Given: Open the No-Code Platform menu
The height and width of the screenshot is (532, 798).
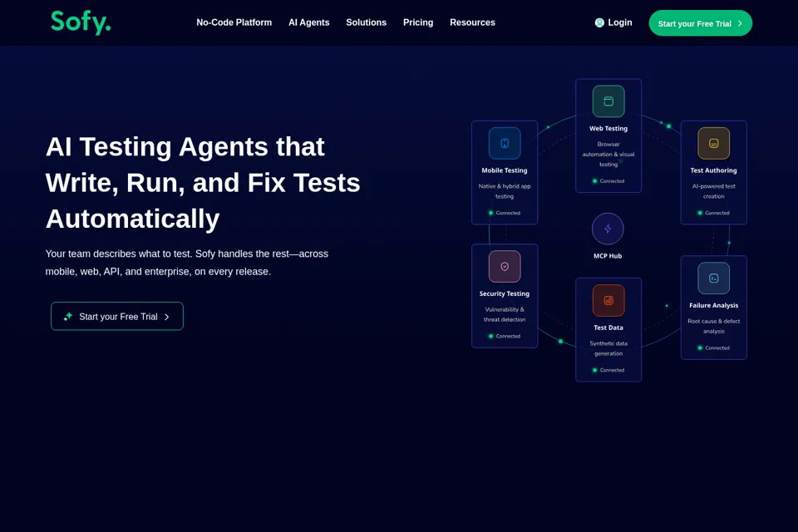Looking at the screenshot, I should 234,22.
